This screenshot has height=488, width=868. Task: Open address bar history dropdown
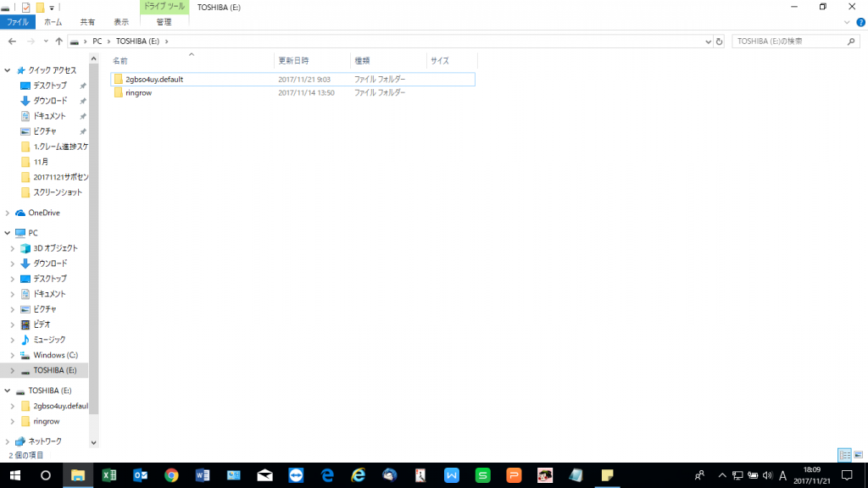pos(708,41)
